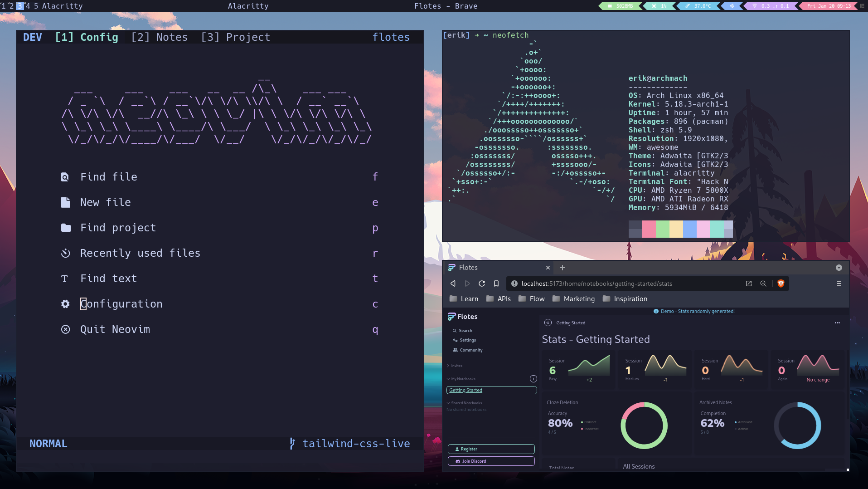This screenshot has height=489, width=868.
Task: Click the Register button
Action: 491,449
